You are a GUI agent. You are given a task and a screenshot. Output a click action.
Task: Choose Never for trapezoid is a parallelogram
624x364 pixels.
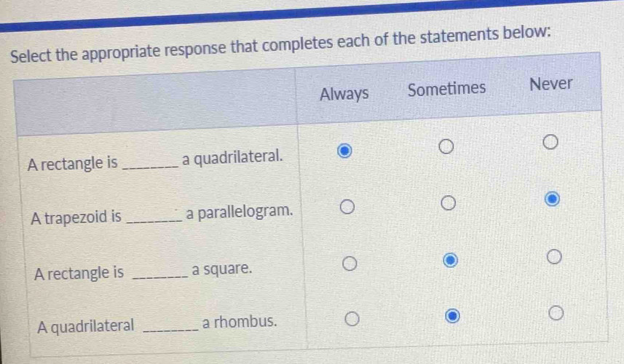(x=552, y=197)
